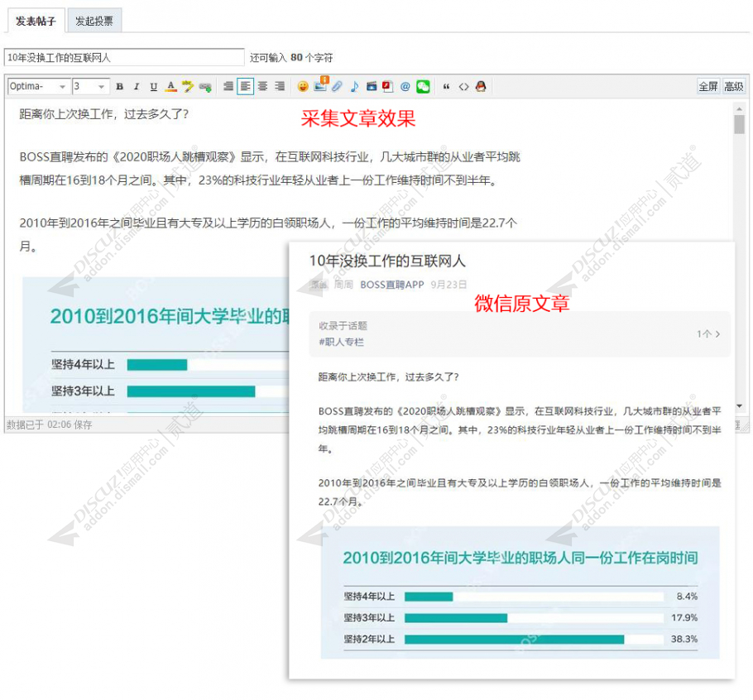753x700 pixels.
Task: Open the WeChat article import tool
Action: (422, 86)
